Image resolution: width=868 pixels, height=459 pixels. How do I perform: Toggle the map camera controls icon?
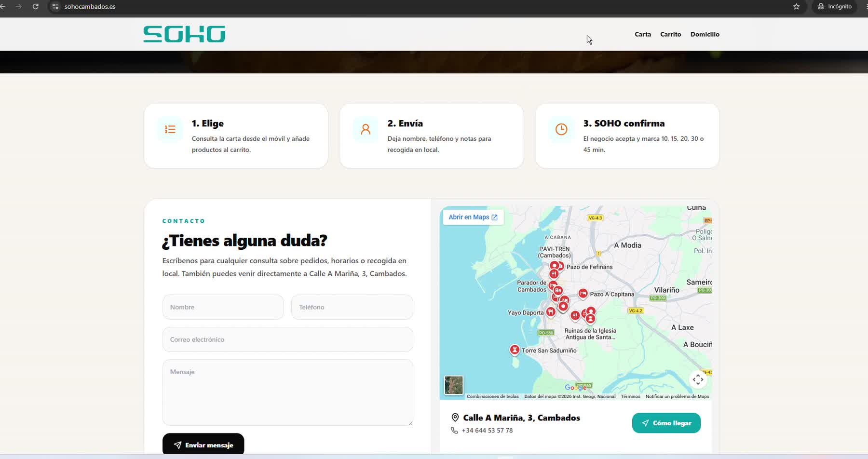(x=698, y=379)
